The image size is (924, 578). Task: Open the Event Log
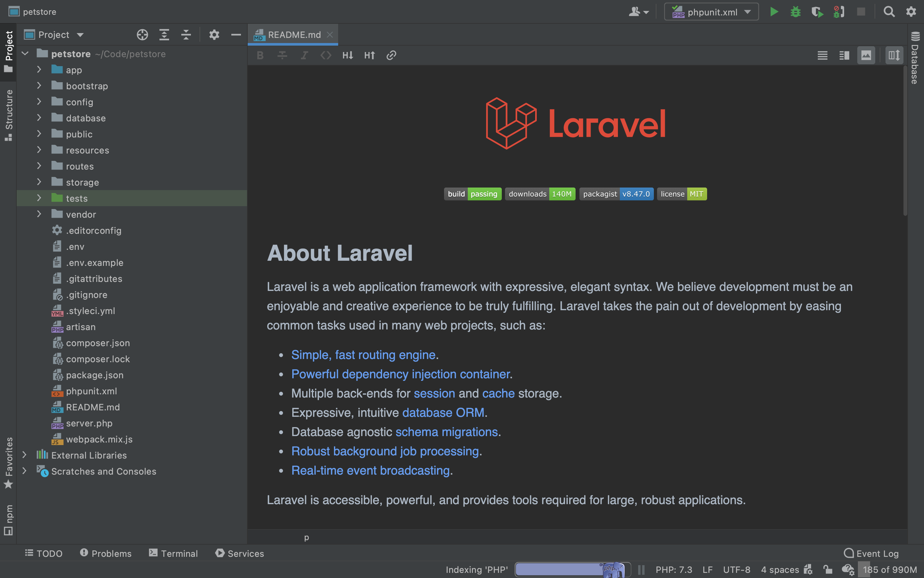871,553
